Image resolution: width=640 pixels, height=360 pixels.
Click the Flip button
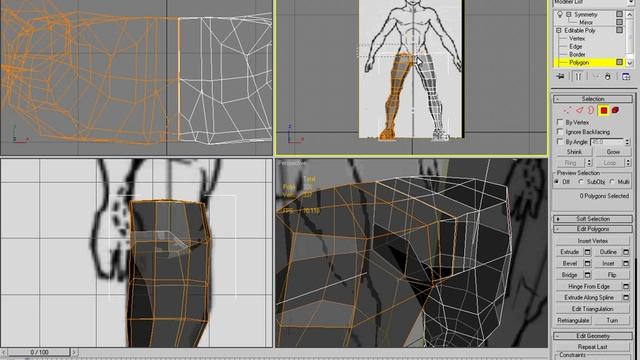click(611, 275)
